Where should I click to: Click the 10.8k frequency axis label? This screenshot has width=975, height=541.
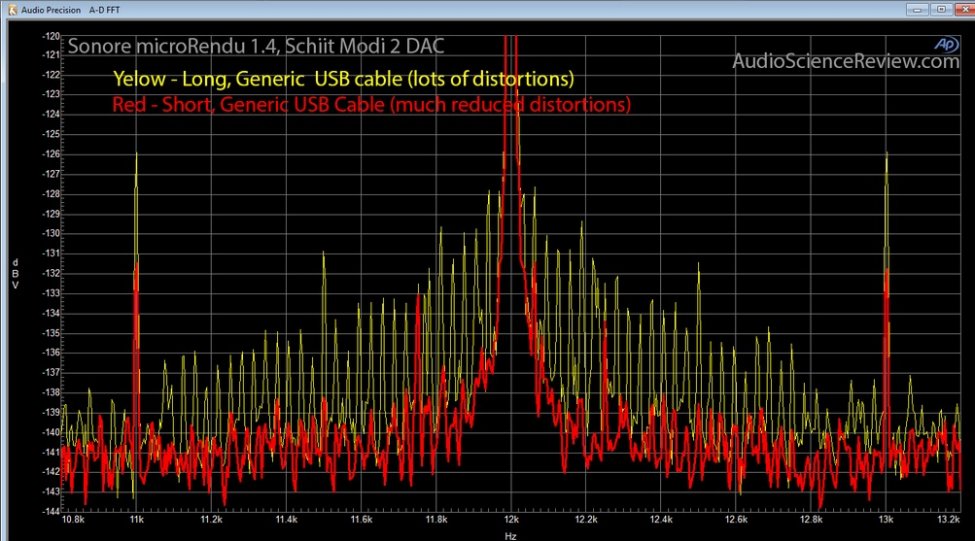(73, 520)
